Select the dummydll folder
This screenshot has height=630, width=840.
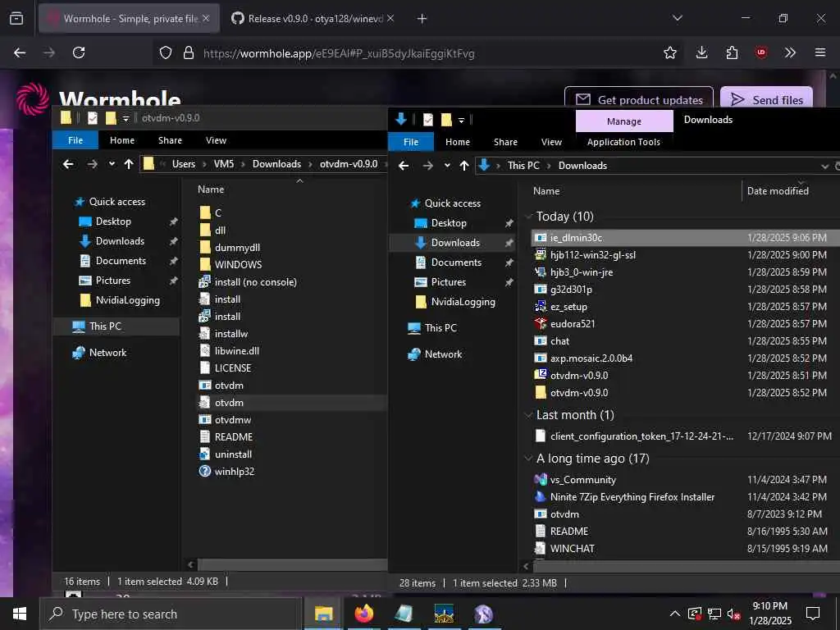[x=237, y=248]
